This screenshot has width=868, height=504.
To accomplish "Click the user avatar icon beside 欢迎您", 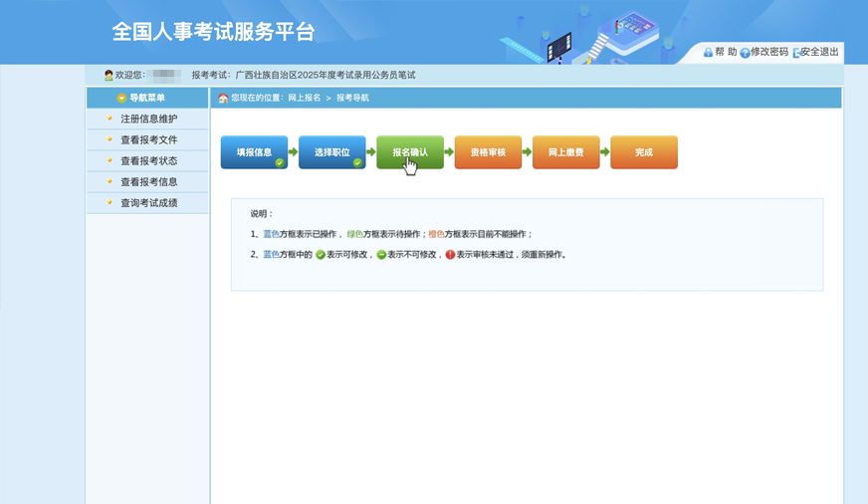I will (x=108, y=75).
